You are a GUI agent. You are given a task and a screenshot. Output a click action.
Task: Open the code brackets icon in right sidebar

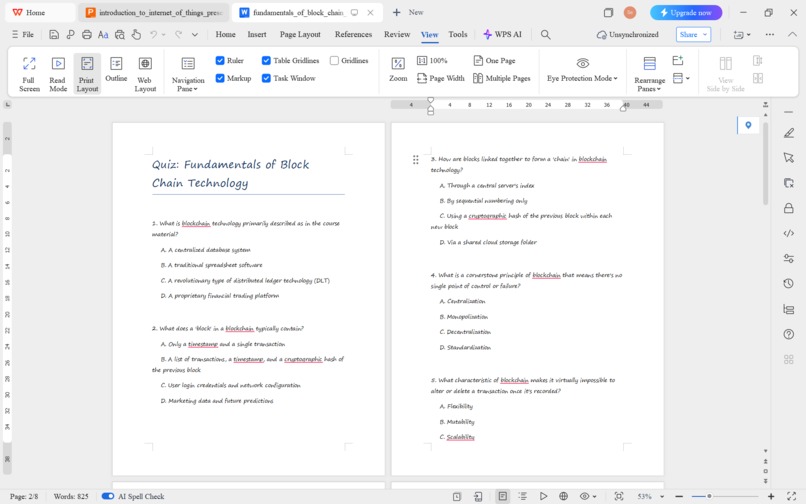click(789, 233)
